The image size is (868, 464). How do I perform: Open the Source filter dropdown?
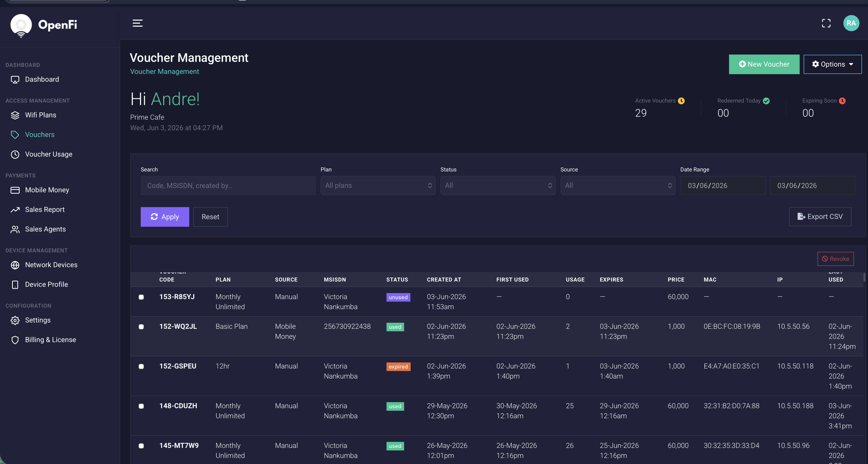coord(618,185)
